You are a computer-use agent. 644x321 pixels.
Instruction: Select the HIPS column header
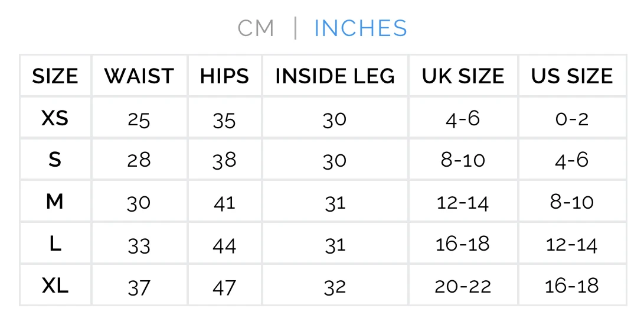tap(224, 76)
